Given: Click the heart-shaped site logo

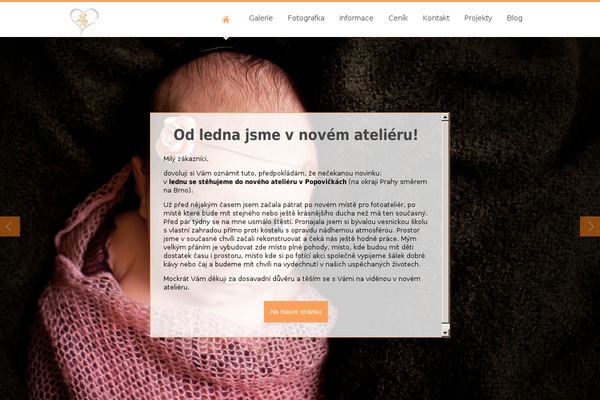Looking at the screenshot, I should pos(84,21).
